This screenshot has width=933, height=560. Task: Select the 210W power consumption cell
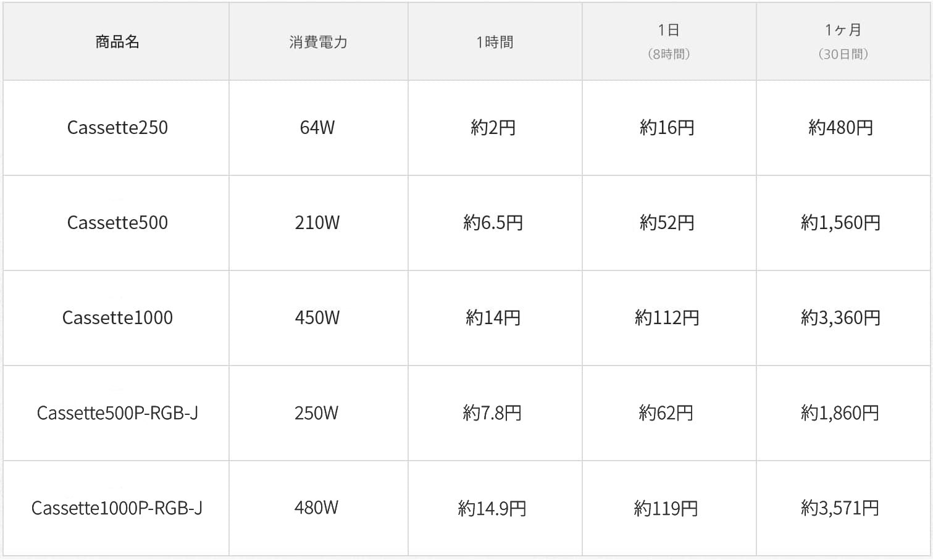click(317, 223)
